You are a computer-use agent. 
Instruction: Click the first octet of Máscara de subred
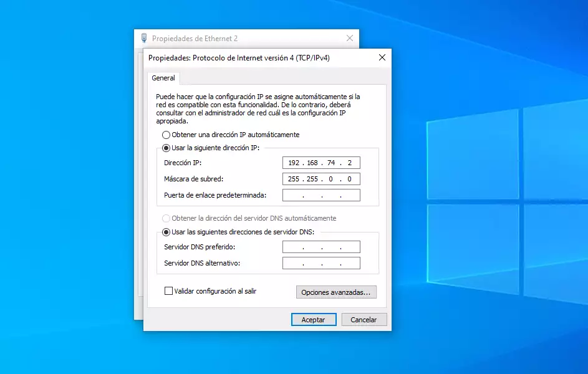(293, 179)
